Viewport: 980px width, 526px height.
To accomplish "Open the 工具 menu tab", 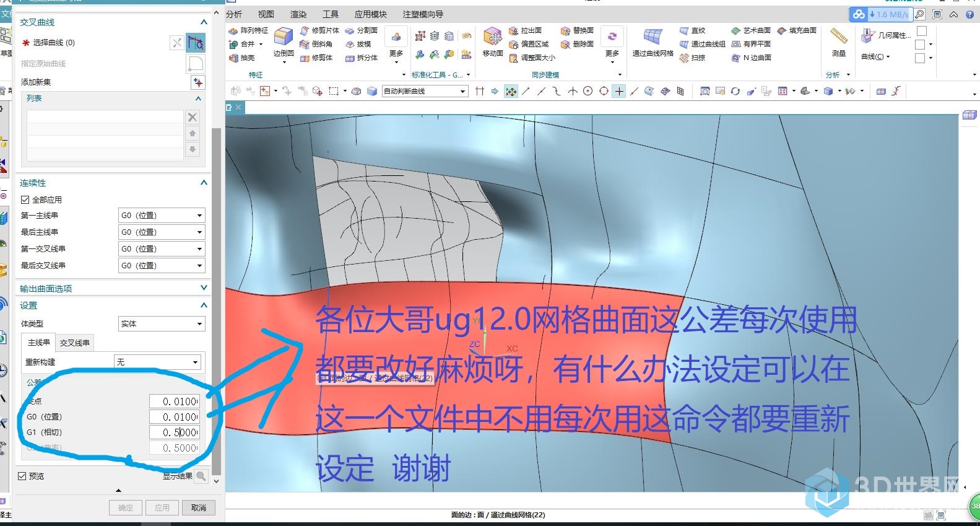I will coord(331,14).
